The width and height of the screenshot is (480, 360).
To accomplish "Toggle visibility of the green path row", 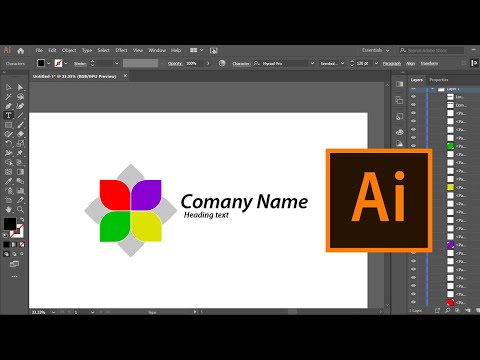I will point(413,146).
